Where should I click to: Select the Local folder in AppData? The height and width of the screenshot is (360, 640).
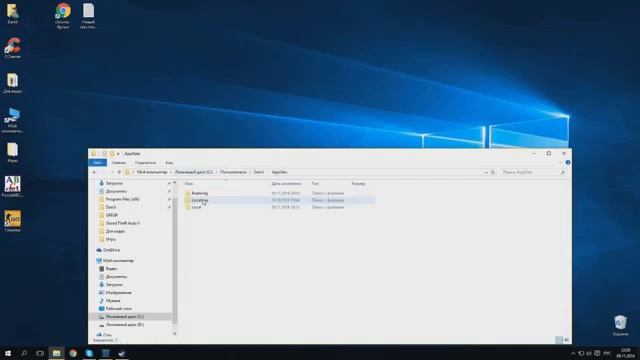click(196, 207)
